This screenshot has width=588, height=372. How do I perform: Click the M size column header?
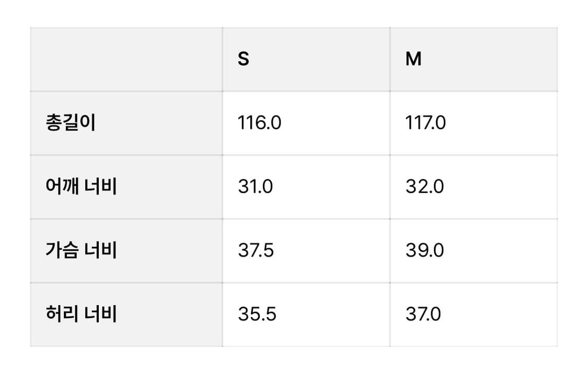(413, 60)
